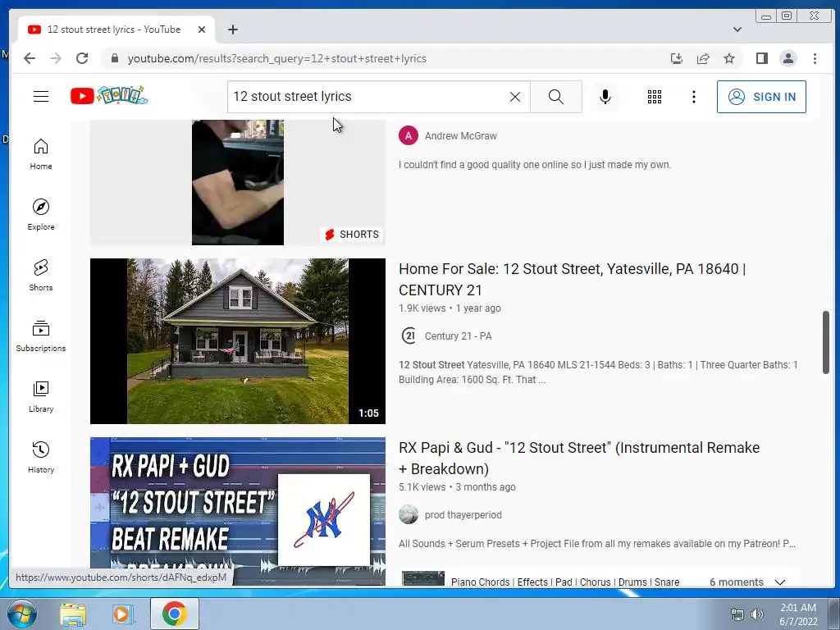
Task: View site security lock info
Action: tap(114, 58)
